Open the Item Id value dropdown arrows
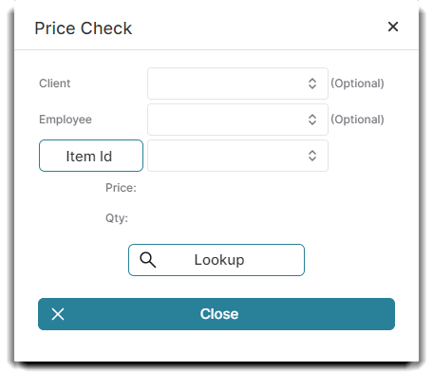The image size is (433, 390). pyautogui.click(x=312, y=155)
